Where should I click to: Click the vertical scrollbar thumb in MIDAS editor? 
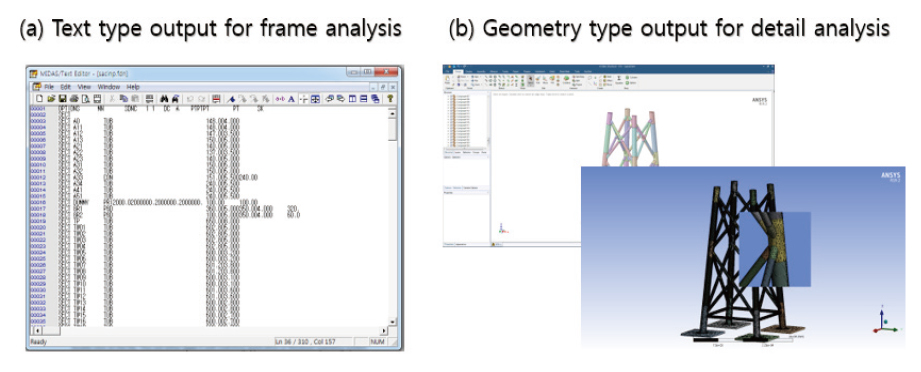(392, 128)
